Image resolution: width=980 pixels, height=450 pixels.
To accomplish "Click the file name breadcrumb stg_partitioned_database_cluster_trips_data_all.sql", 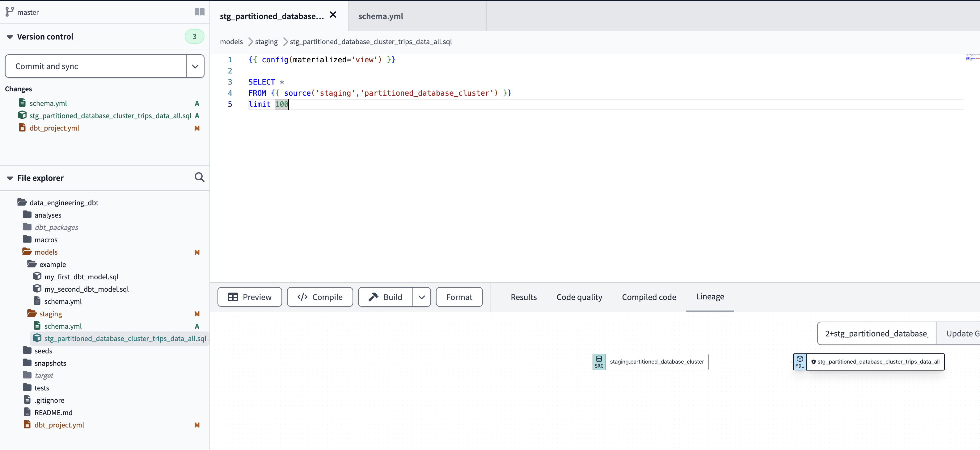I will [370, 42].
